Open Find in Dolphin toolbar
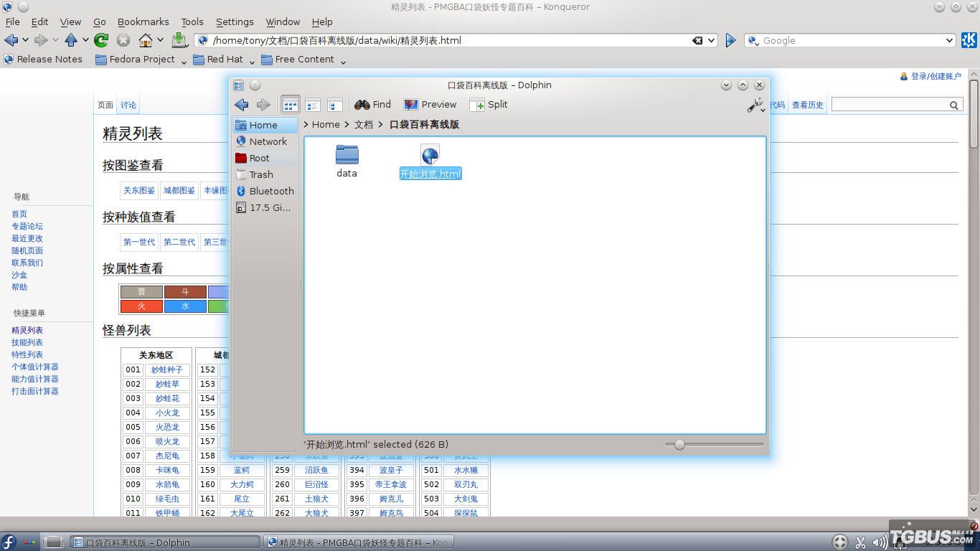Image resolution: width=980 pixels, height=551 pixels. pos(373,105)
